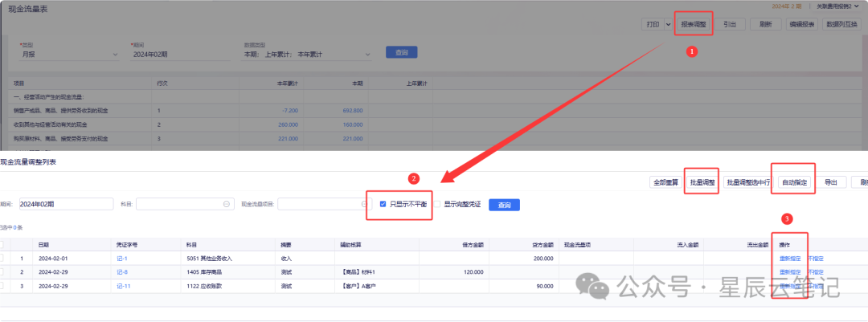Click 重新指定 for the first row
Viewport: 868px width, 322px height.
[789, 259]
